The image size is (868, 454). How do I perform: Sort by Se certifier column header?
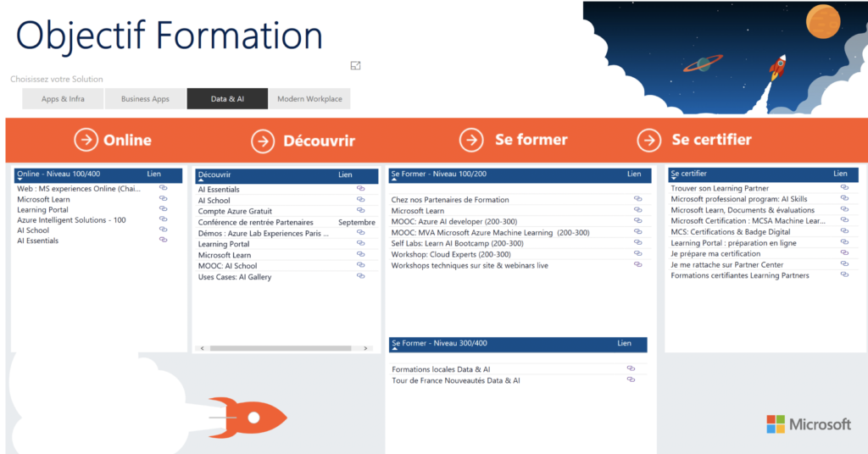tap(688, 174)
